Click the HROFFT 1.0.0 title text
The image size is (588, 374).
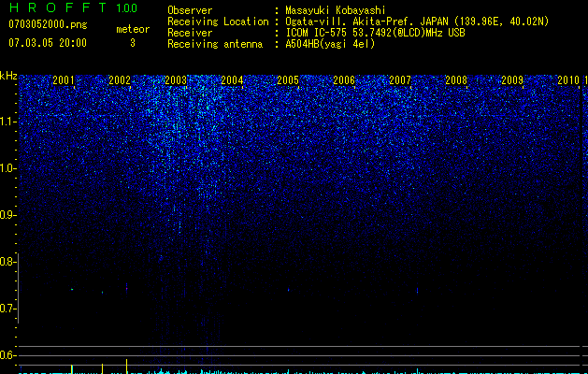tap(73, 7)
